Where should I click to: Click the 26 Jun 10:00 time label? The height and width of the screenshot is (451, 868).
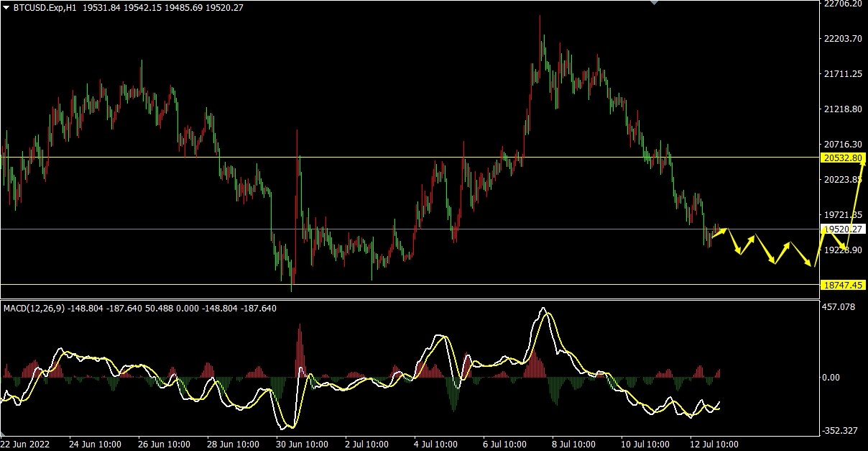165,444
